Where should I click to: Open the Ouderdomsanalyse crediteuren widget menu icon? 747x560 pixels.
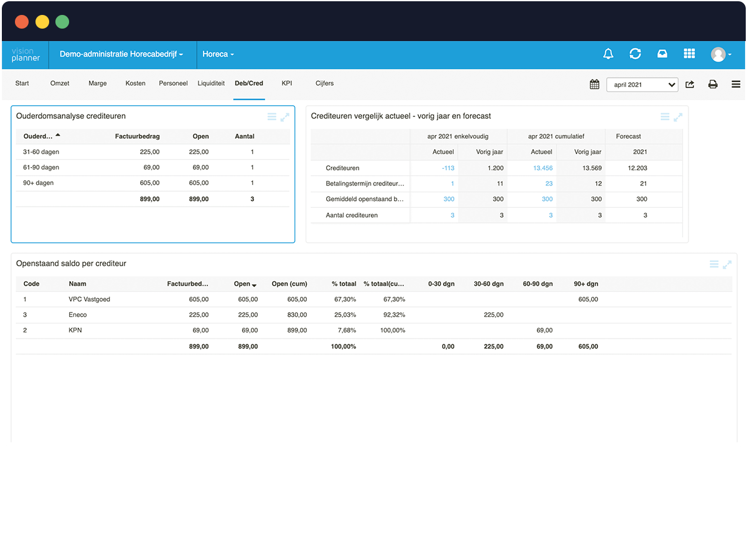point(271,116)
